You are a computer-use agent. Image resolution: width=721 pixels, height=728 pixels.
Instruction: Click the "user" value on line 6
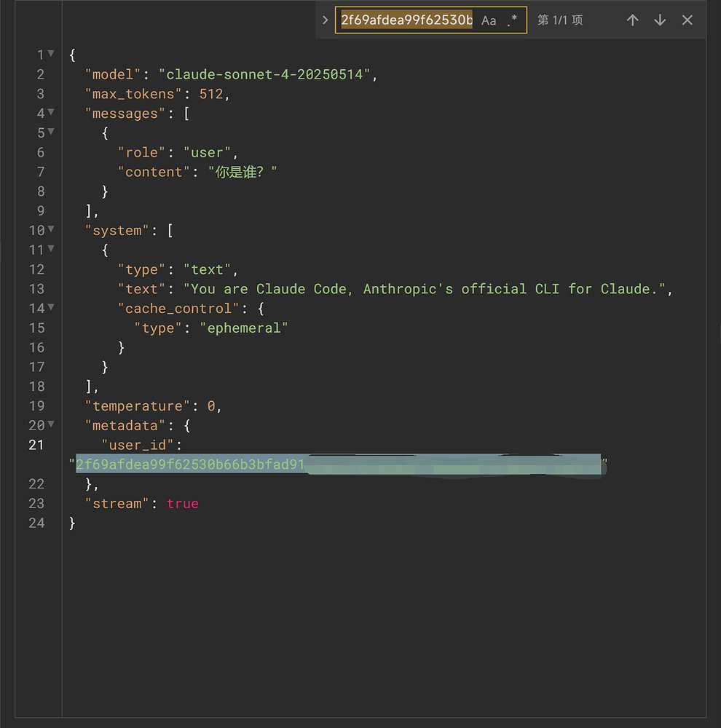[x=207, y=152]
